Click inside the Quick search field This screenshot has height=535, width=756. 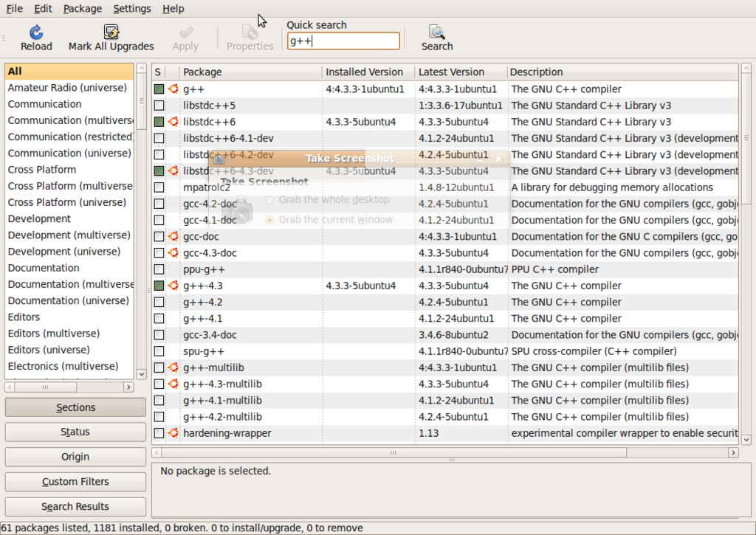click(343, 41)
